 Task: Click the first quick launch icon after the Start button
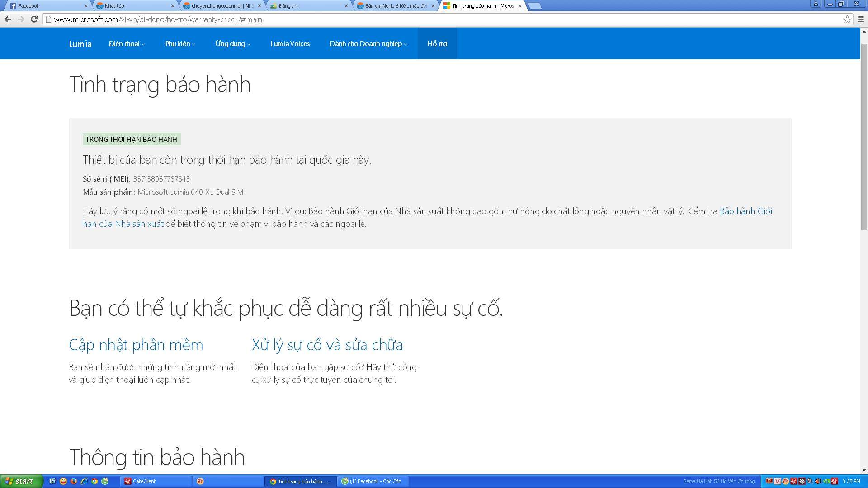(x=52, y=481)
